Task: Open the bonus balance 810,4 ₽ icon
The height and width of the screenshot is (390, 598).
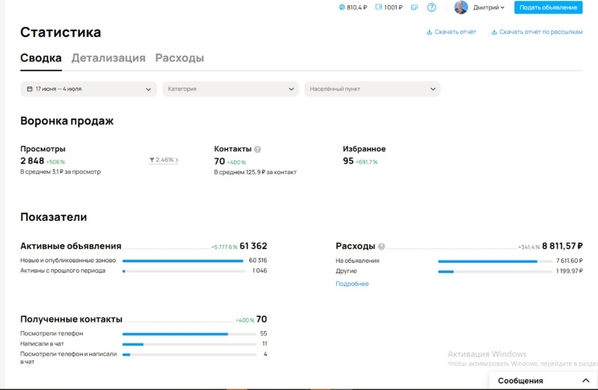Action: point(342,7)
